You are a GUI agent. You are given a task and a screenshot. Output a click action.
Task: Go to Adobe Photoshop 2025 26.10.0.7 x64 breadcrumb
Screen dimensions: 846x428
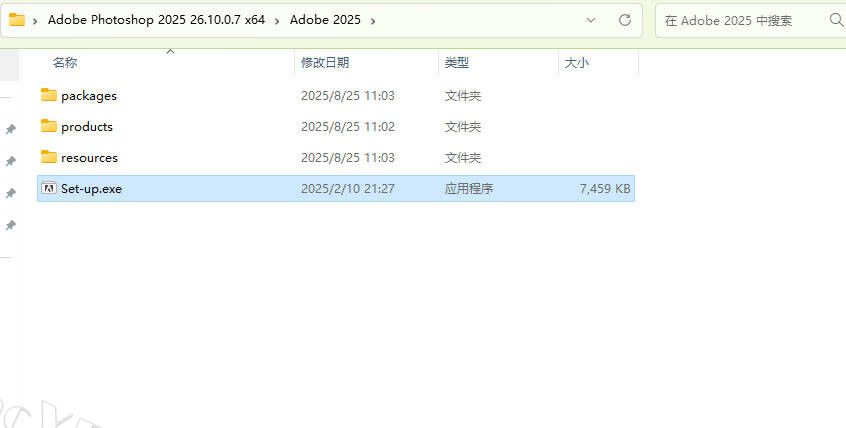tap(156, 20)
